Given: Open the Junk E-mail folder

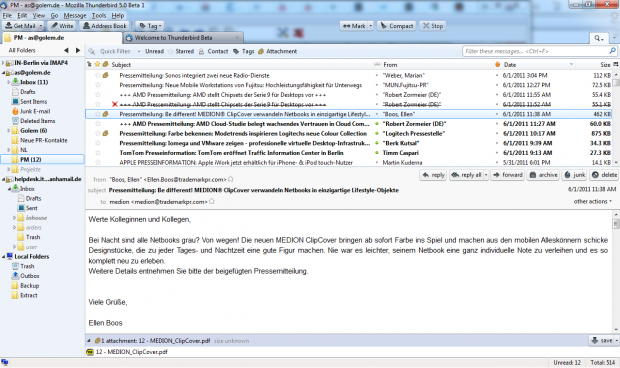Looking at the screenshot, I should 35,111.
